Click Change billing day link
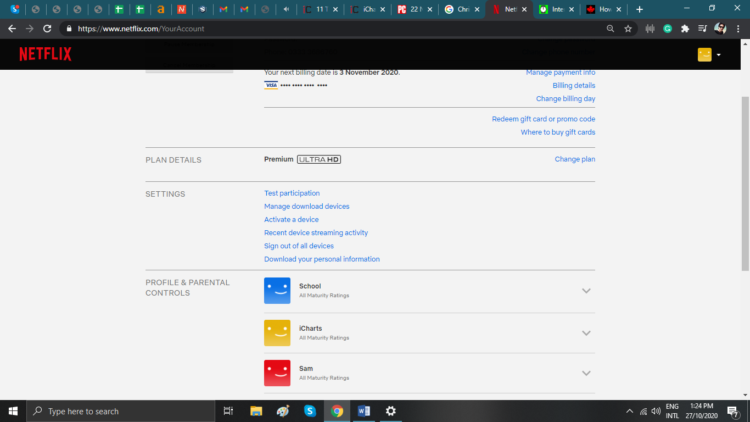The image size is (750, 422). [x=565, y=99]
